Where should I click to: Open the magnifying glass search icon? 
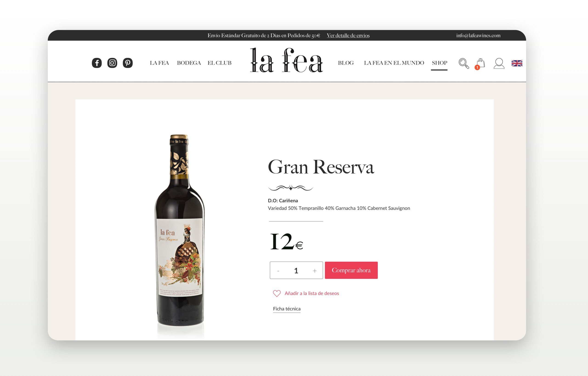(x=464, y=63)
